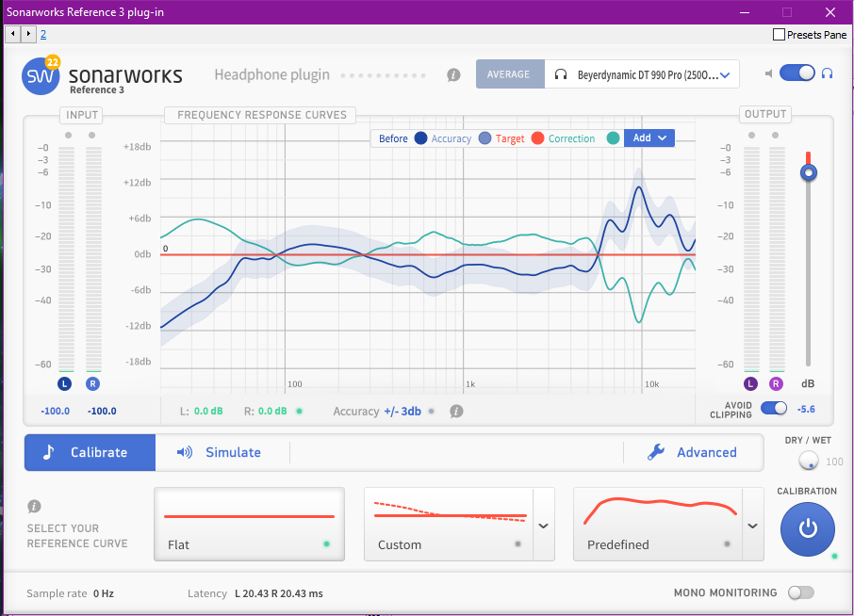
Task: Toggle the Before curve visibility dot
Action: [x=420, y=138]
